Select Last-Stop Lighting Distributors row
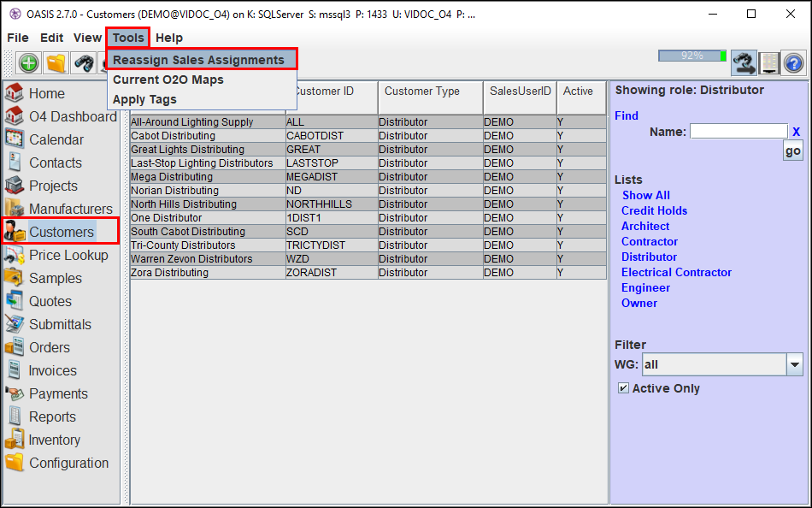Image resolution: width=812 pixels, height=508 pixels. [368, 162]
